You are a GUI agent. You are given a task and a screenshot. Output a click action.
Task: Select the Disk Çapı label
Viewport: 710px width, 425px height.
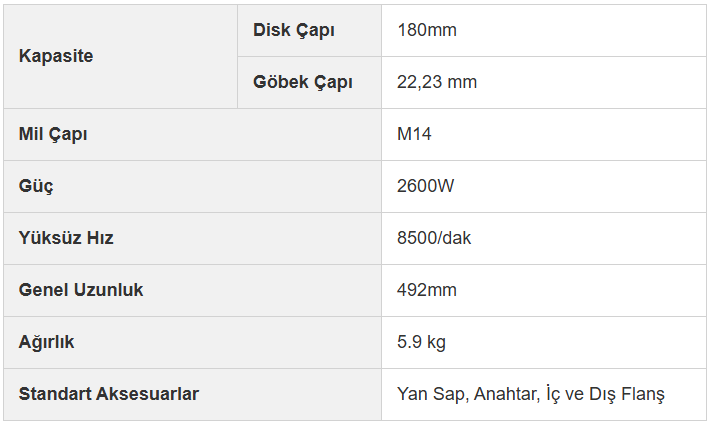coord(293,30)
